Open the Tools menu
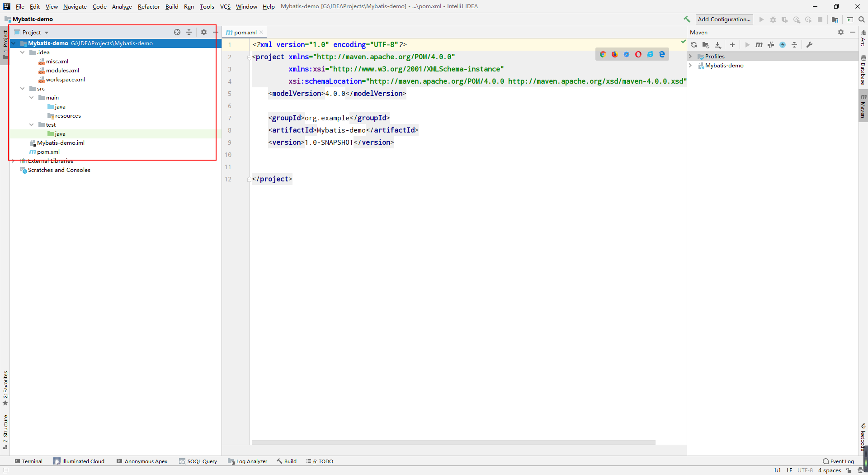868x475 pixels. pyautogui.click(x=207, y=6)
